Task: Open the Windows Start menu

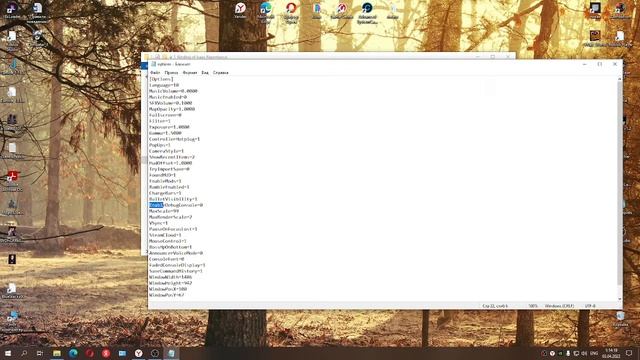Action: tap(8, 353)
